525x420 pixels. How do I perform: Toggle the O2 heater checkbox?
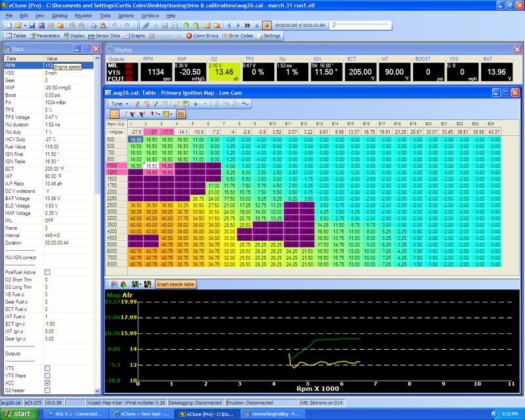pos(47,390)
